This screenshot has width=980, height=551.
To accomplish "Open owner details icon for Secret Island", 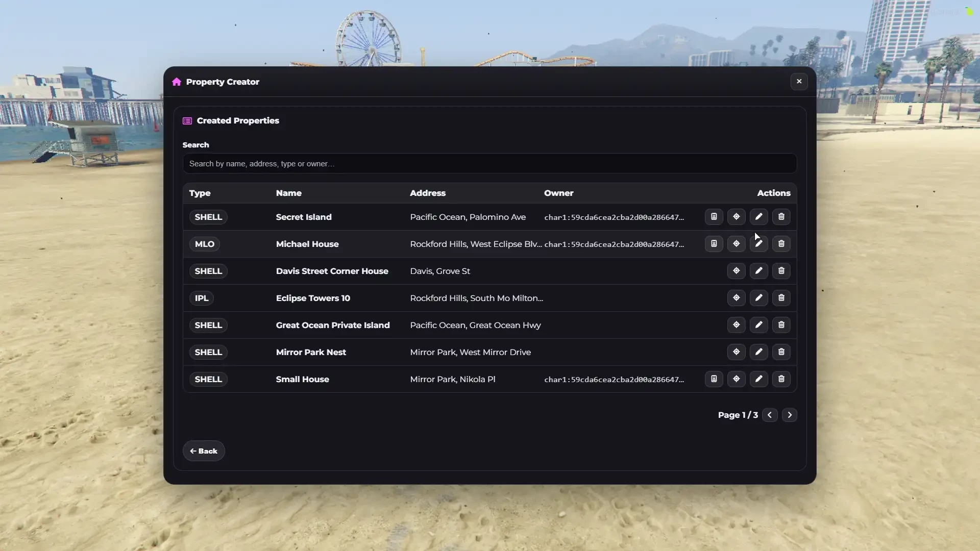I will [714, 217].
